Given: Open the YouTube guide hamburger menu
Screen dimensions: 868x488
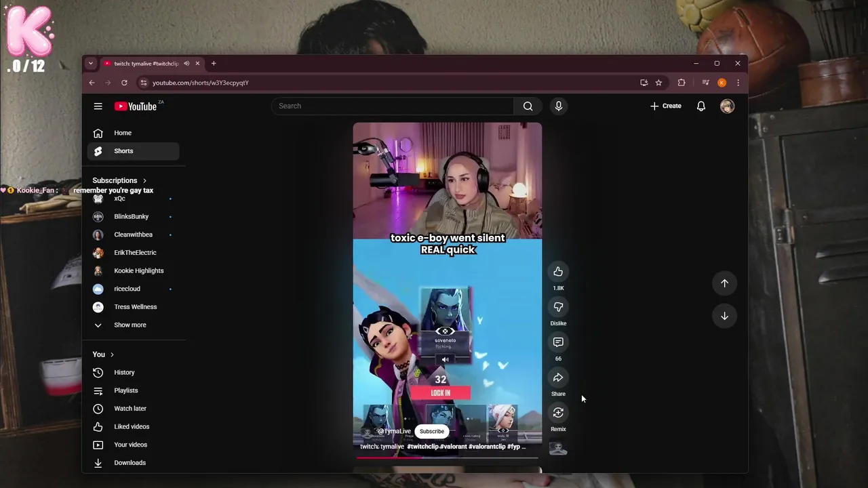Looking at the screenshot, I should [98, 106].
